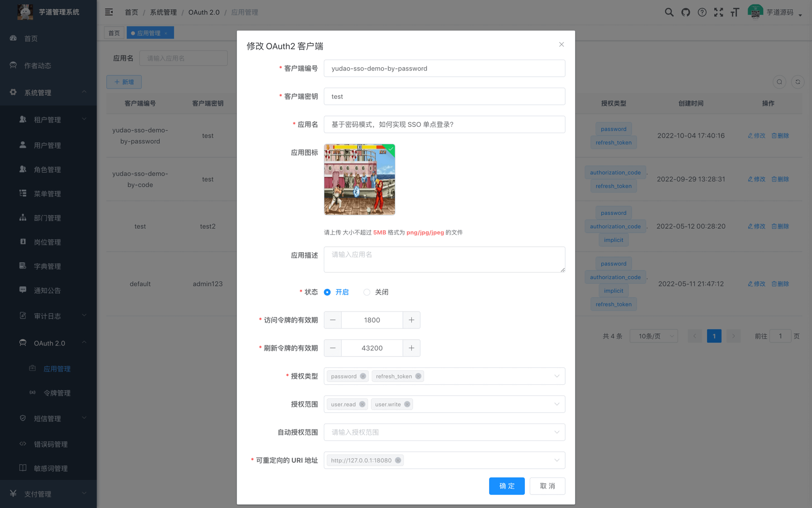
Task: Increase 访问令牌的有效期 with the plus stepper
Action: coord(411,320)
